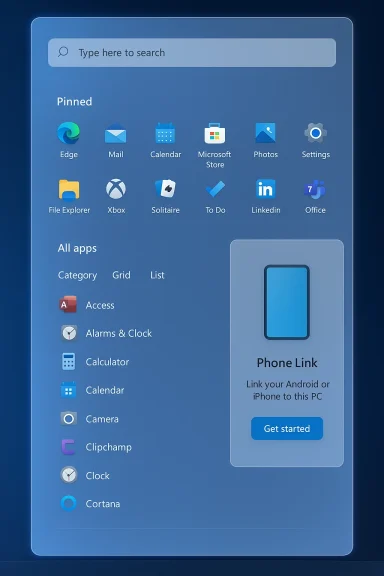
Task: Click Get started for Phone Link
Action: (287, 428)
